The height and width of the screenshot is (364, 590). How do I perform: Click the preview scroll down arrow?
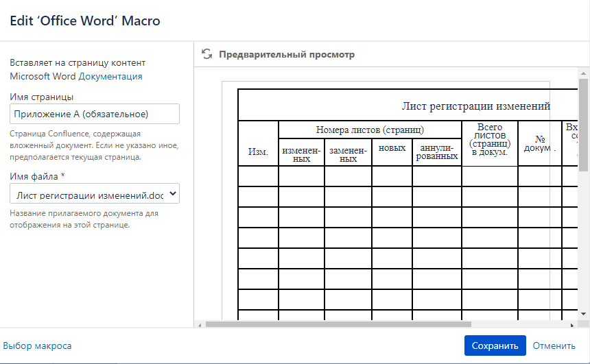[x=583, y=314]
